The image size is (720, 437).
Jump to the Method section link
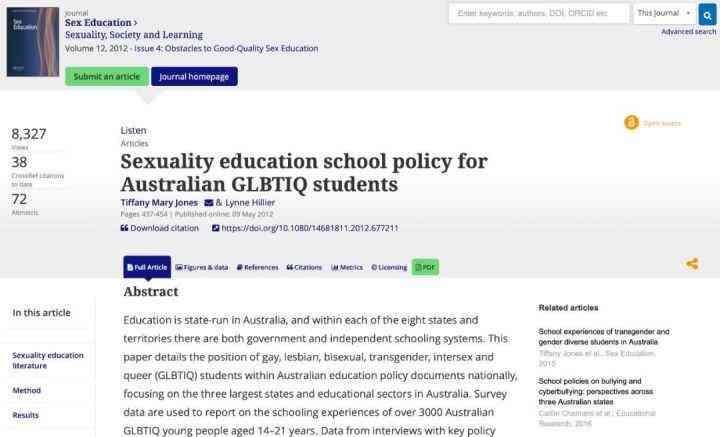point(27,390)
